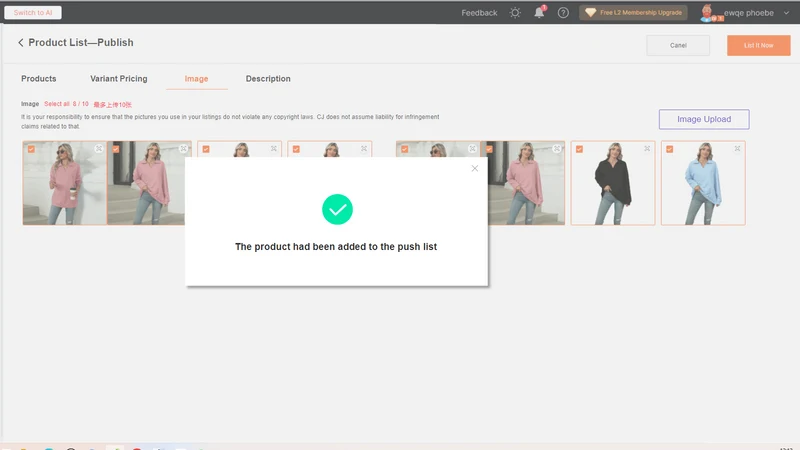
Task: Uncheck the second thumbnail's pink steps photo checkbox
Action: click(116, 149)
